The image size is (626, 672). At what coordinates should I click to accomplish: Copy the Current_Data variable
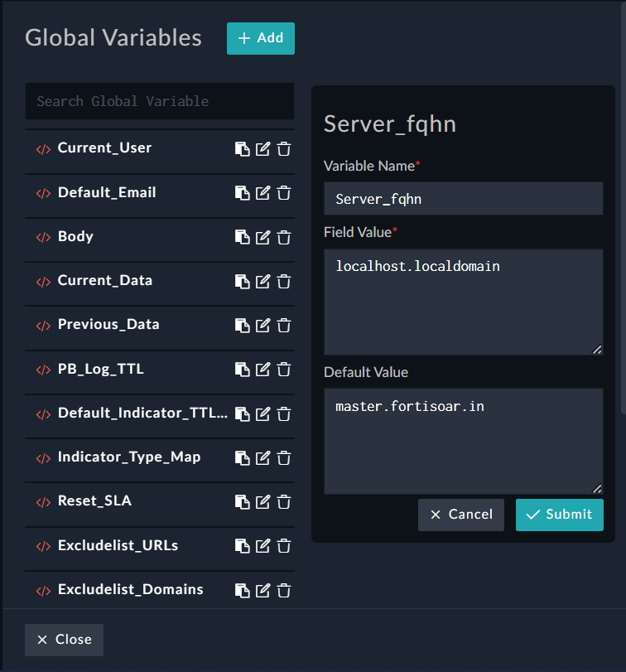[243, 281]
